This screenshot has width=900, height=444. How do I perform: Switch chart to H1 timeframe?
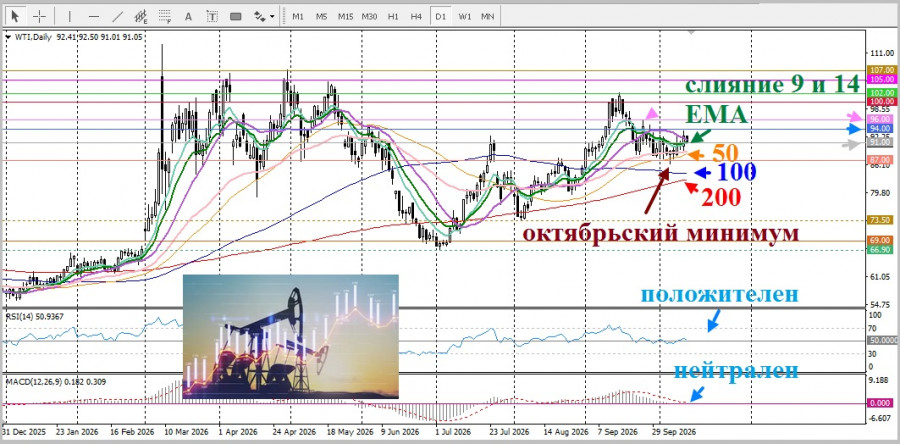[x=393, y=16]
